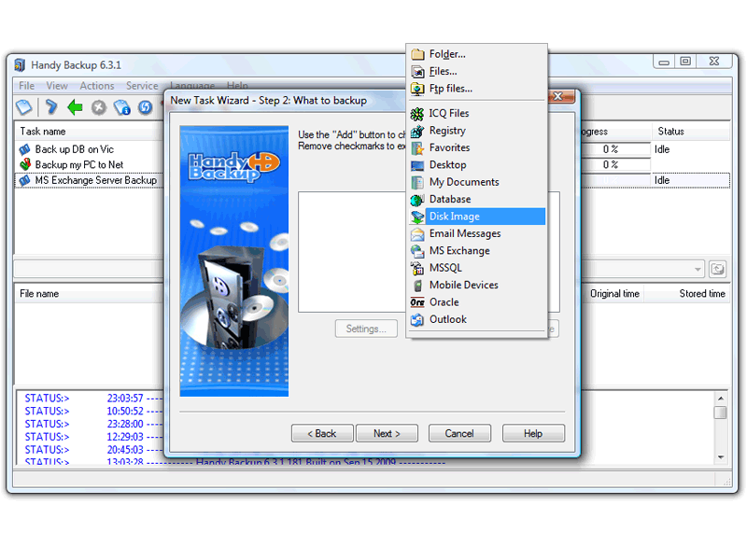Choose Files... from the add menu
Screen dimensions: 747x560
pos(476,71)
